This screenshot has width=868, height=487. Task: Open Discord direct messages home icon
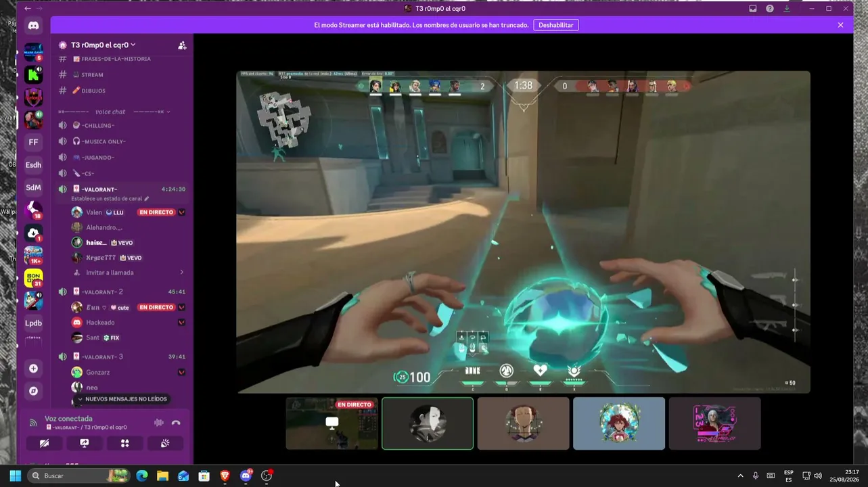tap(33, 26)
